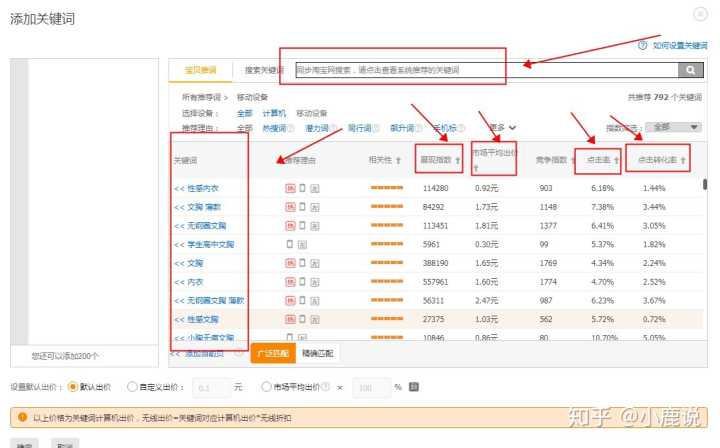Select the 宝贝推词 tab
This screenshot has height=448, width=720.
(x=200, y=70)
